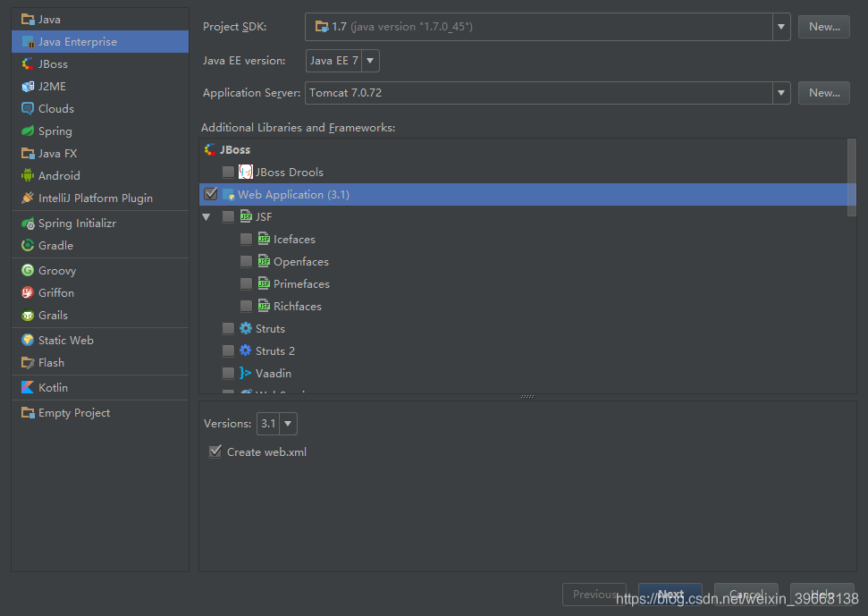Select Kotlin project type

point(100,387)
